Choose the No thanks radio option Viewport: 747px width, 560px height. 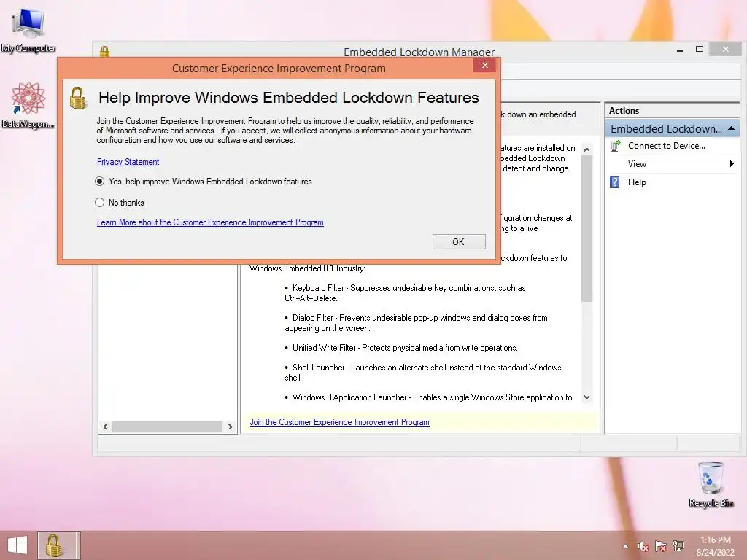pyautogui.click(x=99, y=203)
